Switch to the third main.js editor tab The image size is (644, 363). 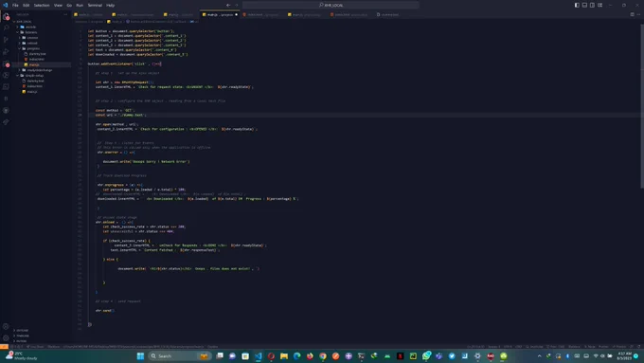click(x=180, y=14)
